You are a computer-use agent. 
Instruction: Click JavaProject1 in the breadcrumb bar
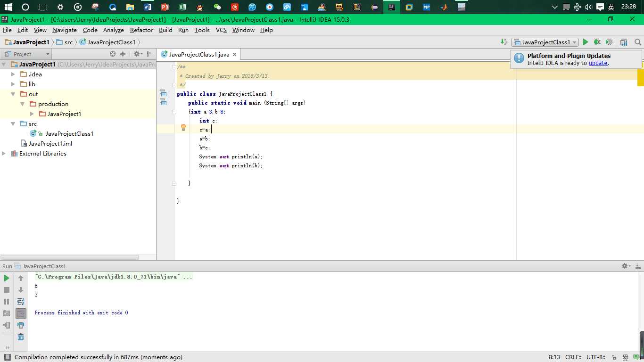click(27, 42)
